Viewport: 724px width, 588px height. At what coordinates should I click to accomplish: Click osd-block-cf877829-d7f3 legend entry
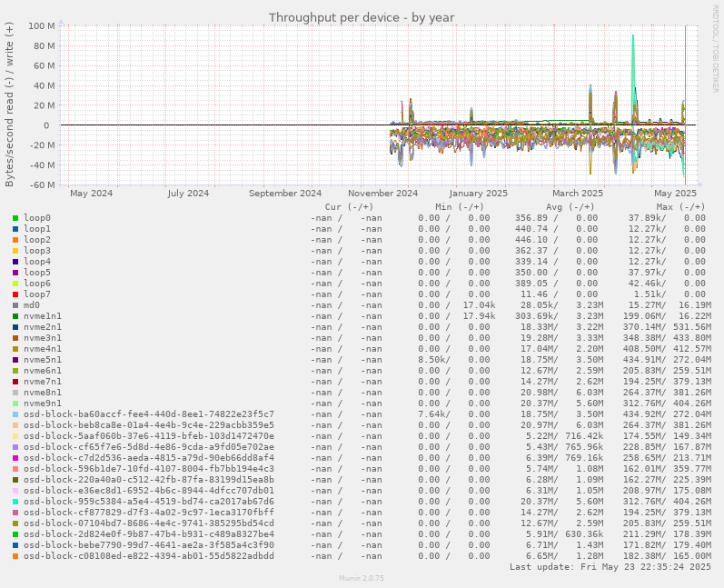[x=149, y=513]
